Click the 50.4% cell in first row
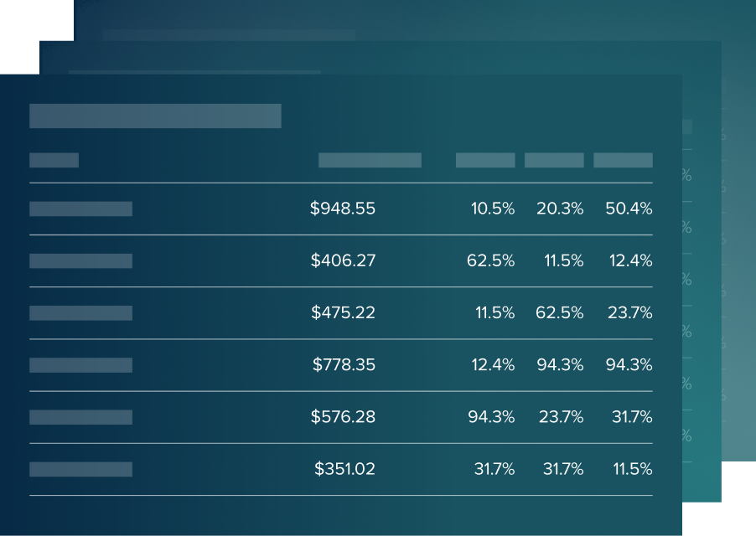 (629, 209)
